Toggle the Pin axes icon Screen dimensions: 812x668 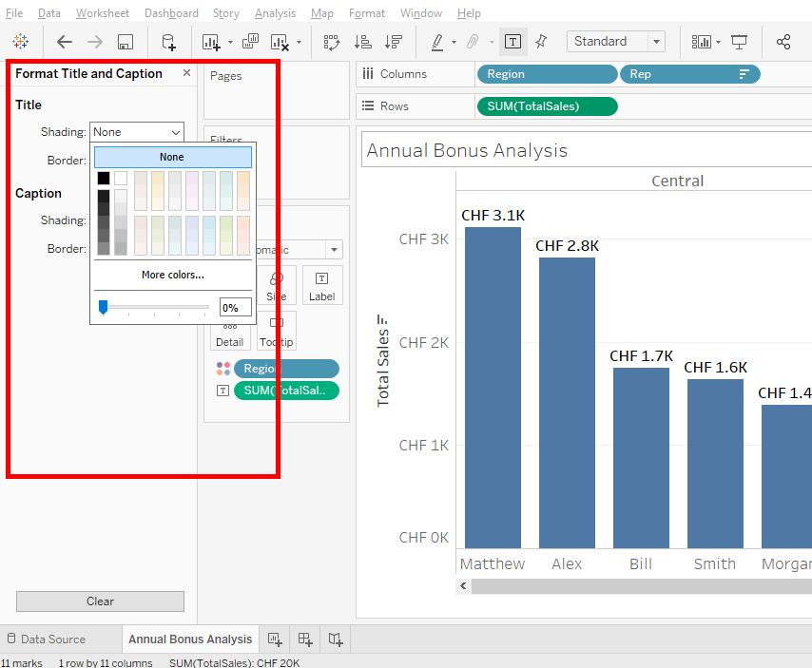539,42
